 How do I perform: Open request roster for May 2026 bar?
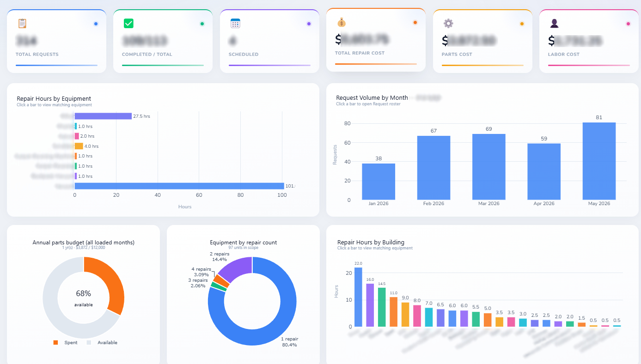(599, 161)
